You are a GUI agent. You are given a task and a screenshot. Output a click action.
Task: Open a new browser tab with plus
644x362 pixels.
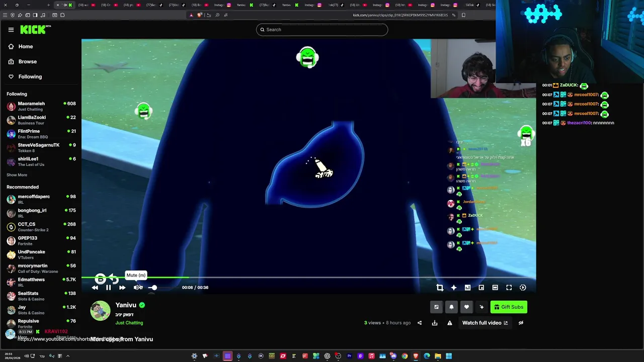coord(48,5)
